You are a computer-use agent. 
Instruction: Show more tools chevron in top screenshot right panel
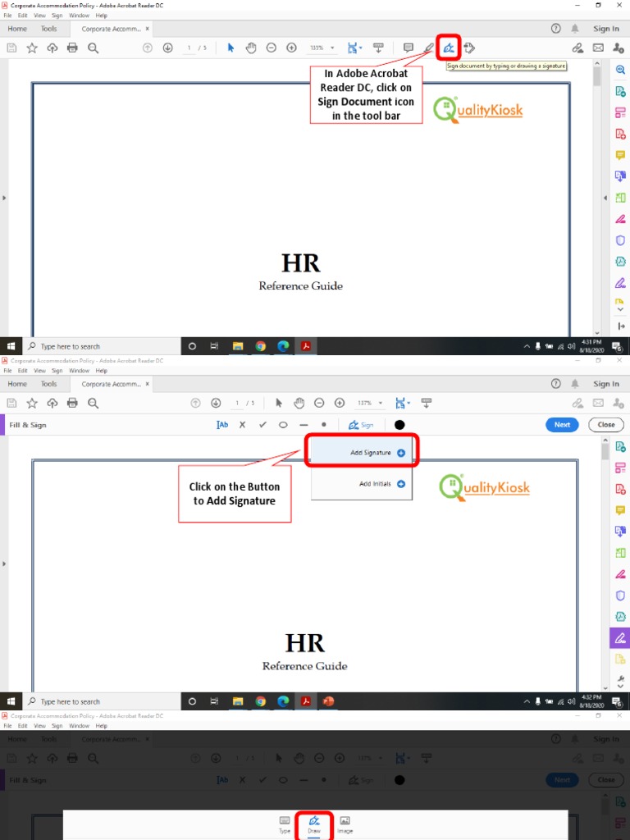click(x=620, y=309)
